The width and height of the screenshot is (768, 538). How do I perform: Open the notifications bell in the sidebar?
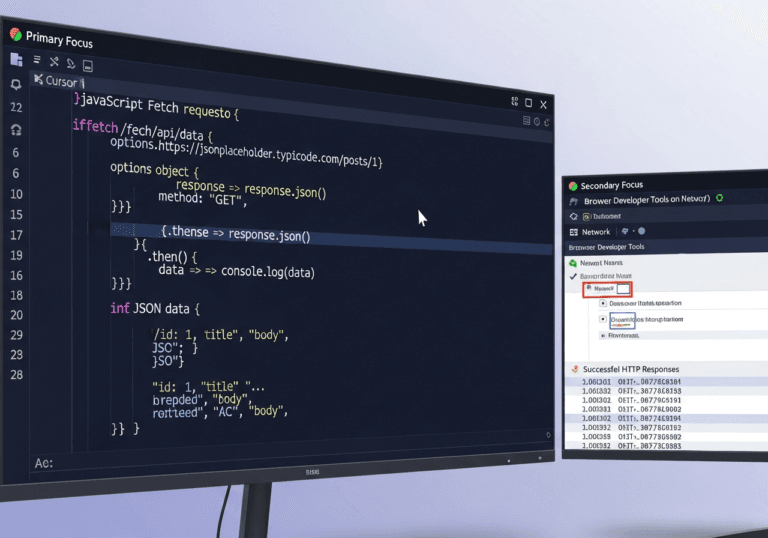point(16,85)
